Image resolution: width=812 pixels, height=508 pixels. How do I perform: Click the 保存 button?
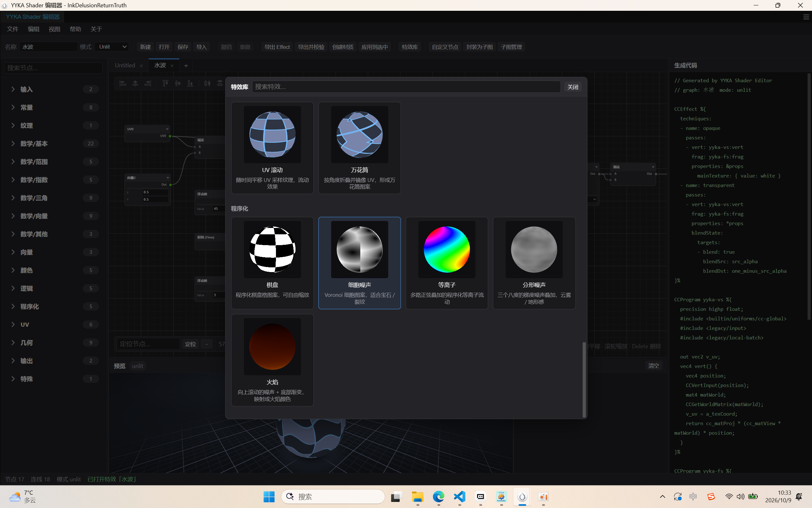coord(182,47)
